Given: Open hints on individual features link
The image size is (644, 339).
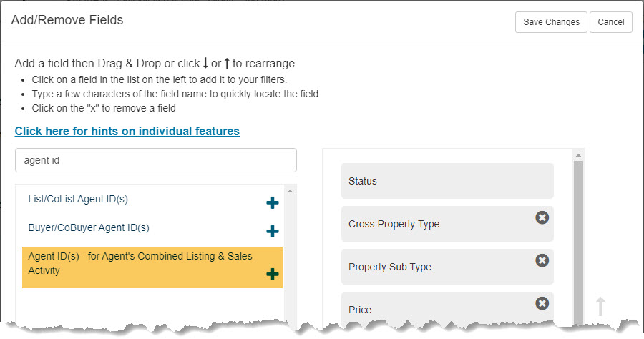Looking at the screenshot, I should coord(127,131).
